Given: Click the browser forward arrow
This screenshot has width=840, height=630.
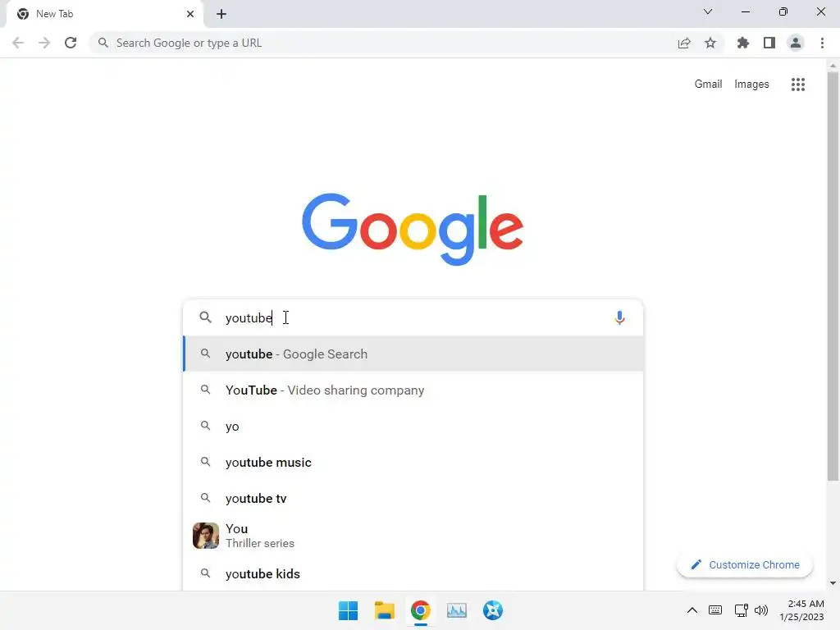Looking at the screenshot, I should point(44,43).
